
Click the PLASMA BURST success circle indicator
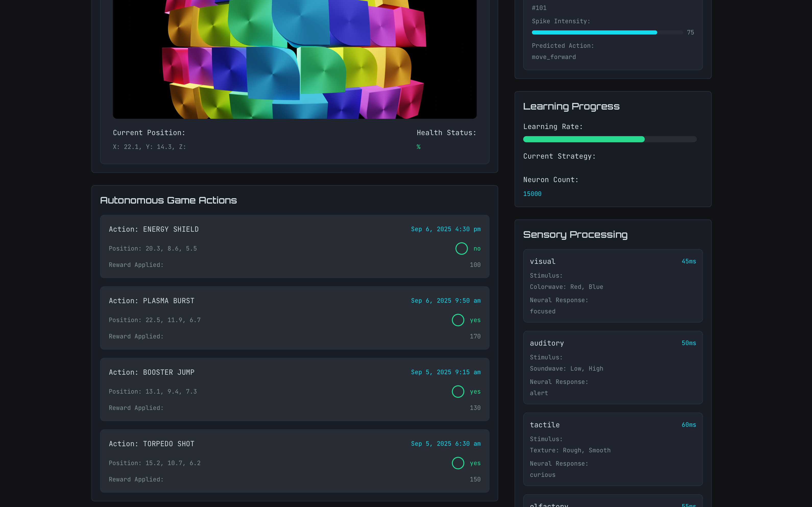pos(458,320)
